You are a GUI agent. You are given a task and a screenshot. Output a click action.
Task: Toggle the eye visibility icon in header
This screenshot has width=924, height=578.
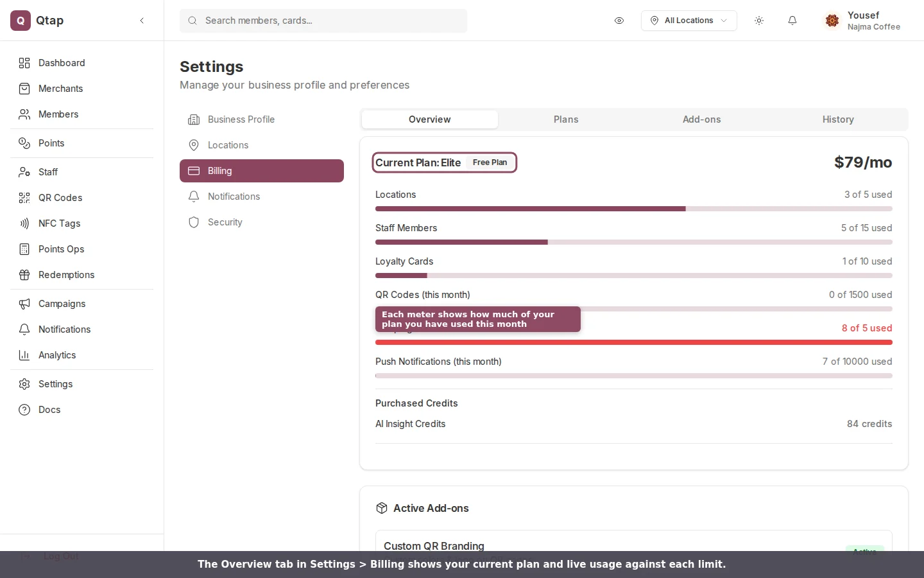[619, 21]
